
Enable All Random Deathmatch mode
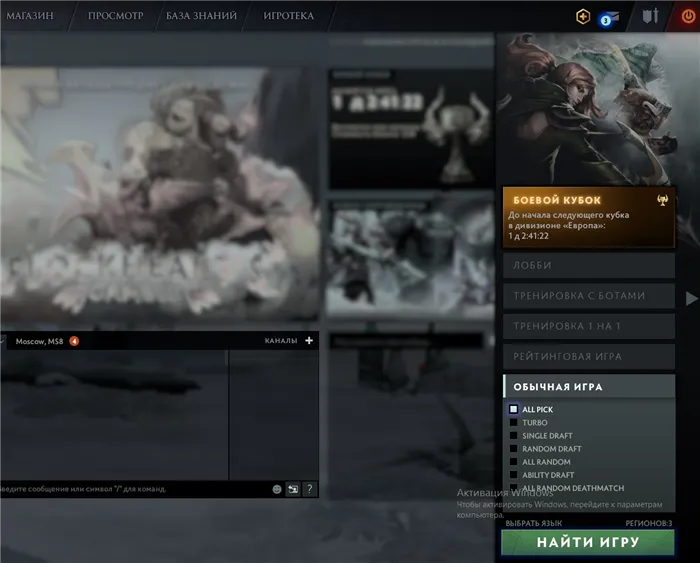(x=513, y=488)
